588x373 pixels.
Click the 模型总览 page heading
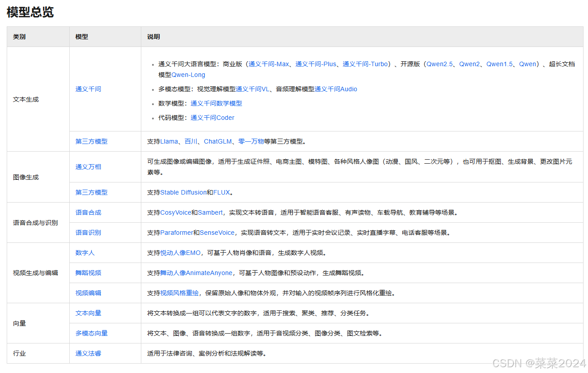(30, 12)
